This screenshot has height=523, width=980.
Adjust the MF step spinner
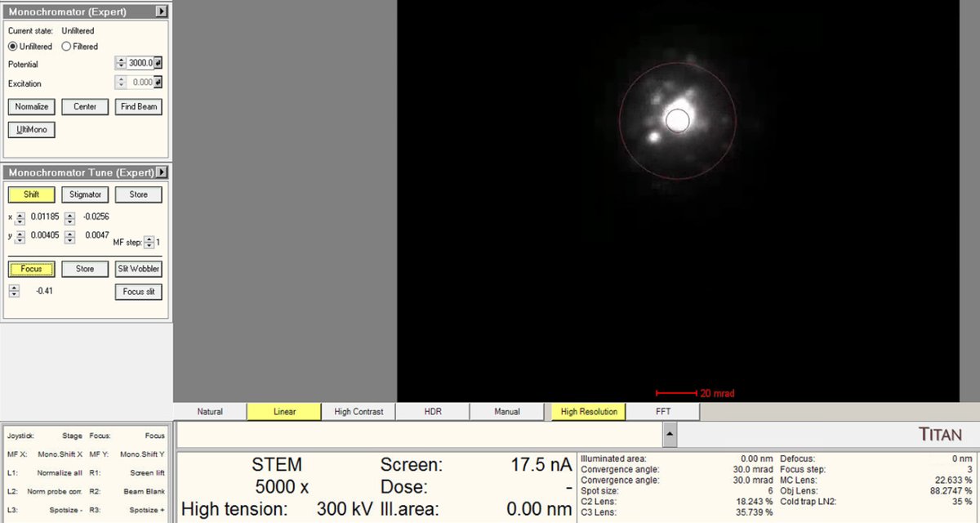click(148, 243)
